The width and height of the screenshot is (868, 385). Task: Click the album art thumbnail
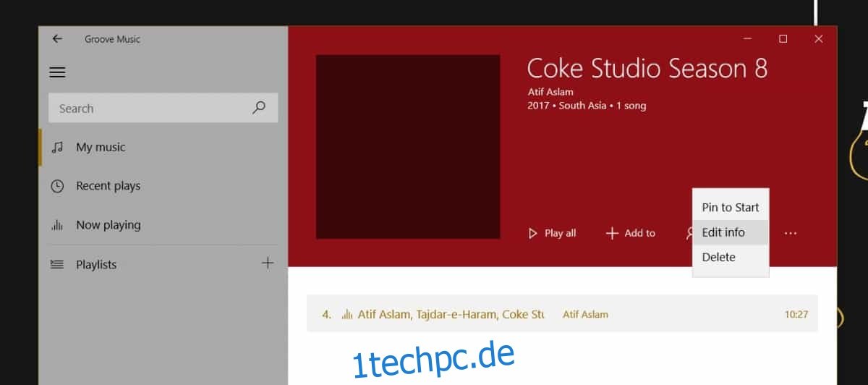point(408,146)
